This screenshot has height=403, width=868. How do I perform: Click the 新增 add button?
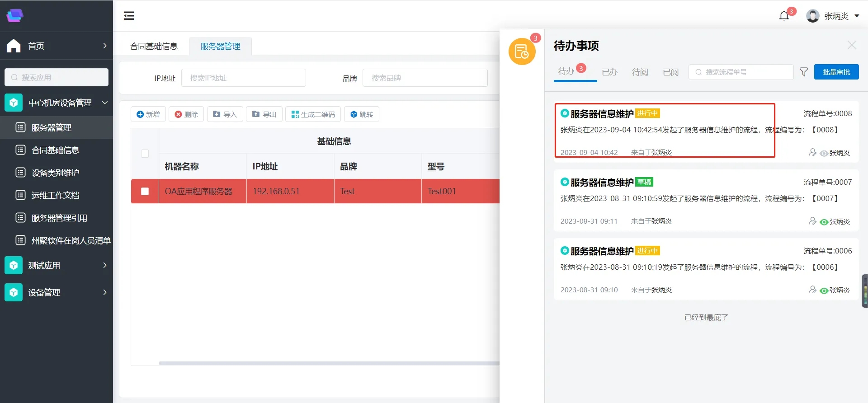tap(148, 114)
